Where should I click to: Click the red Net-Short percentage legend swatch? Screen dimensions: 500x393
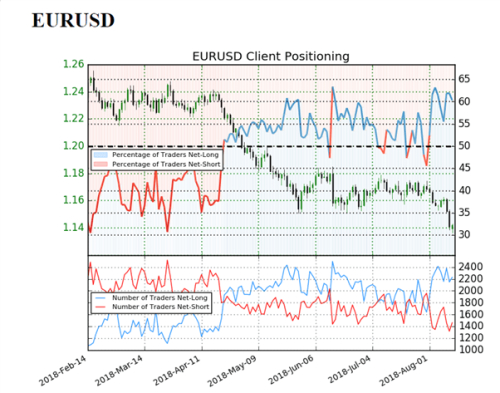[x=101, y=164]
